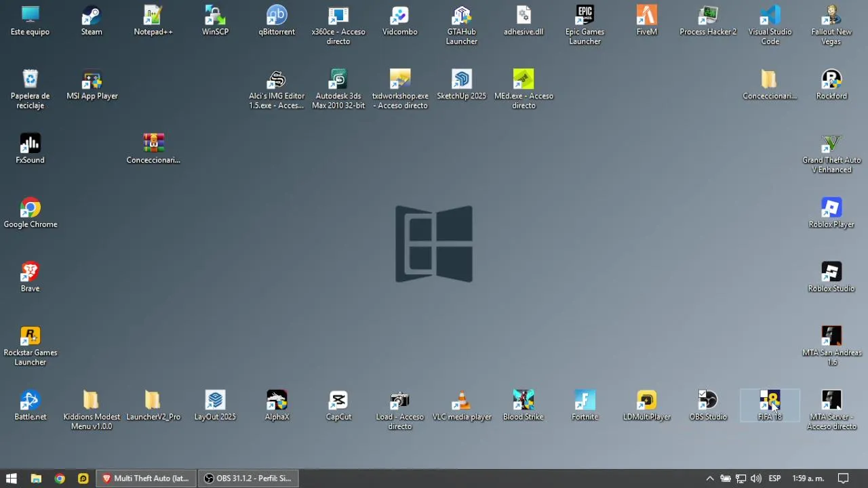Launch CapCut from the desktop
The height and width of the screenshot is (488, 868).
point(338,406)
